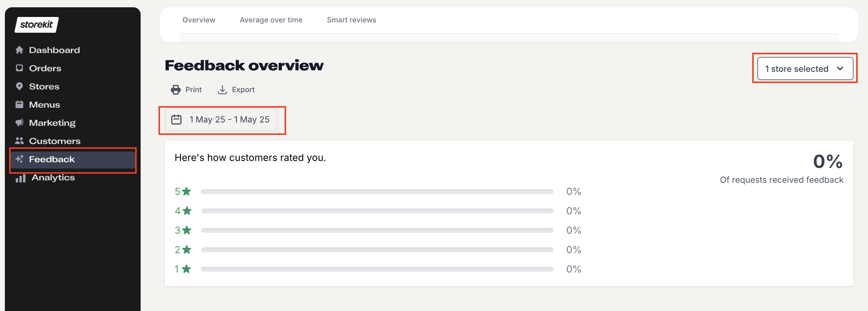This screenshot has width=868, height=311.
Task: Click the 0% value for 3 stars
Action: [573, 230]
